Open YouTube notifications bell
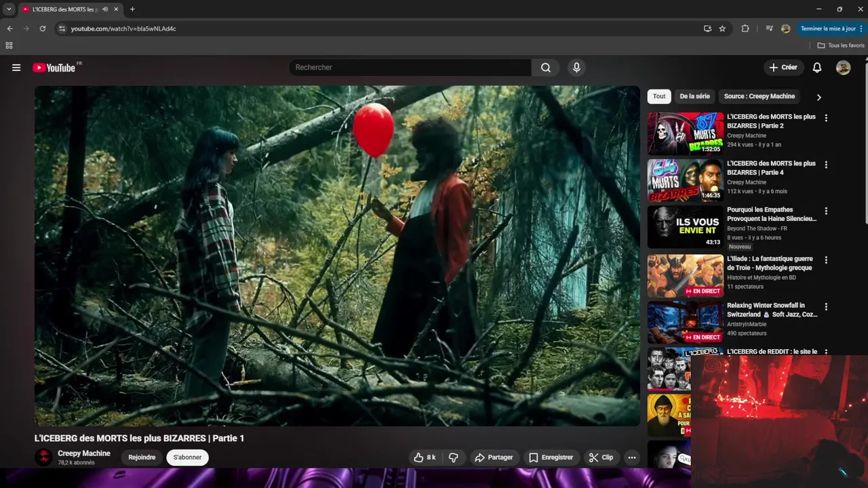The height and width of the screenshot is (488, 868). coord(817,68)
